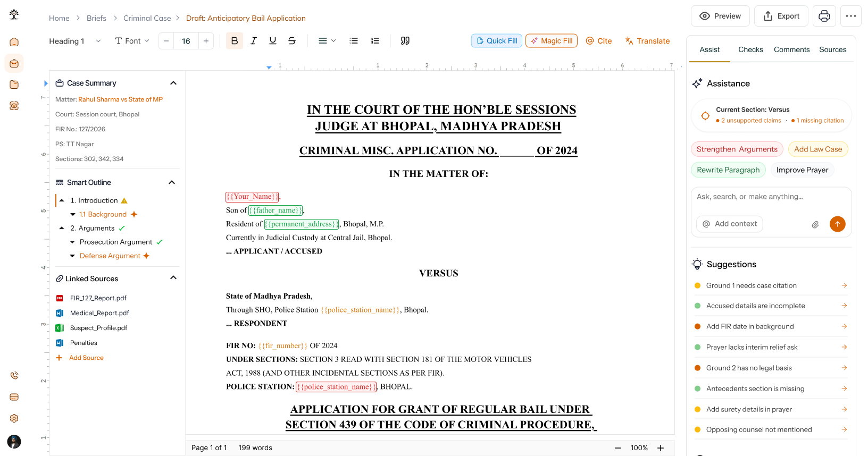This screenshot has width=868, height=456.
Task: Click the Quick Fill button
Action: pos(497,41)
